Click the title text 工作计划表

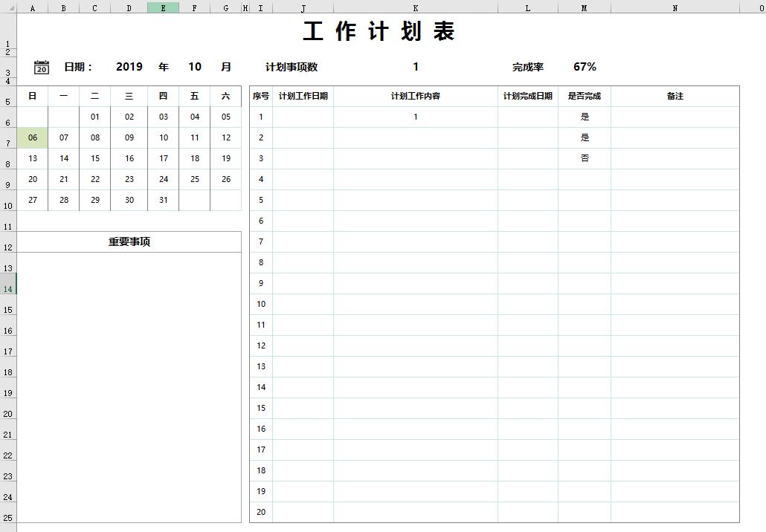[x=379, y=32]
